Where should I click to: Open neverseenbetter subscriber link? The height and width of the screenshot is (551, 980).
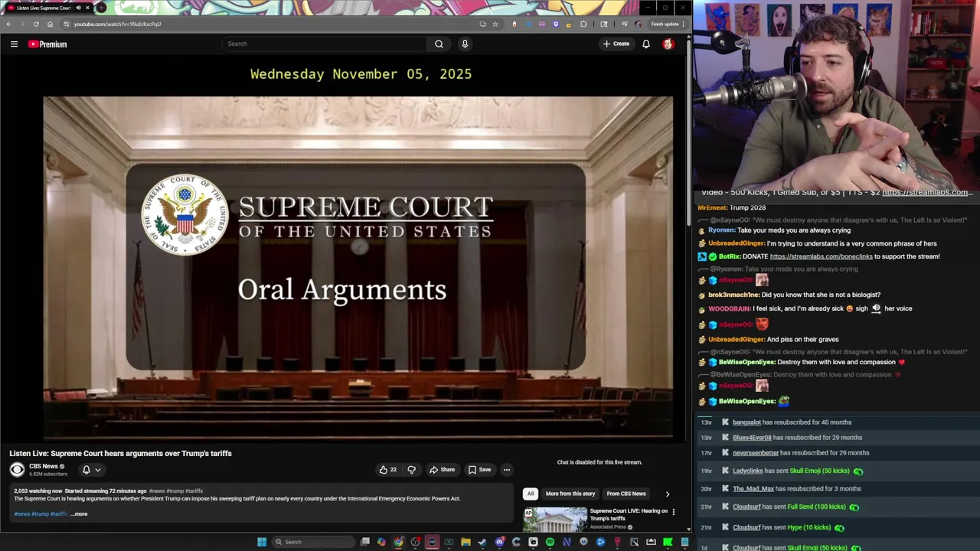[756, 453]
